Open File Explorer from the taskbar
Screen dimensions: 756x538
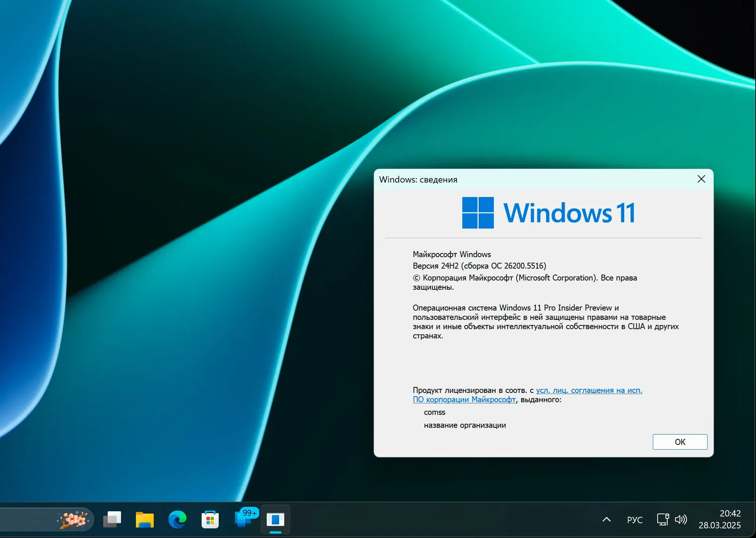pos(145,519)
